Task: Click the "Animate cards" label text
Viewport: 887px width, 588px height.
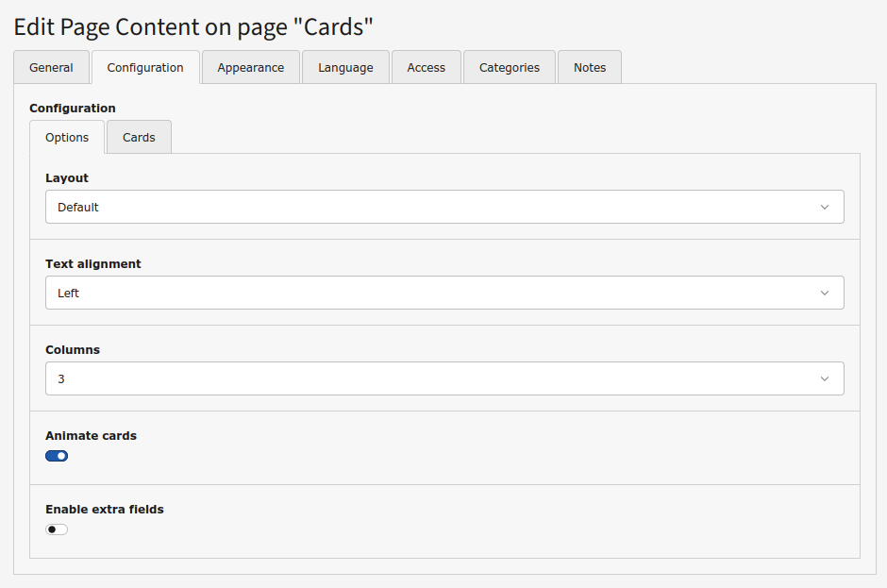Action: (x=91, y=436)
